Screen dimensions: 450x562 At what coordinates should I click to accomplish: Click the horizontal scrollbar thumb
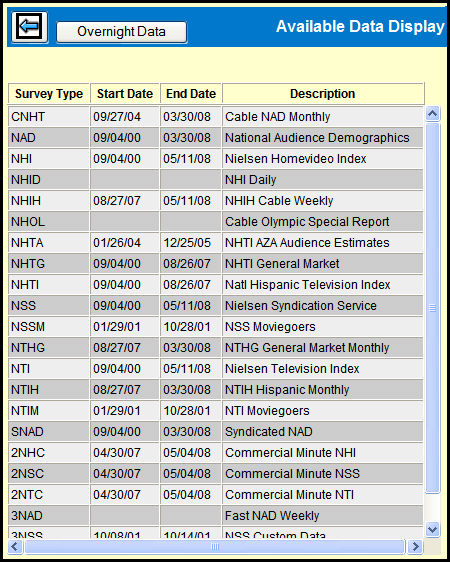coord(215,547)
